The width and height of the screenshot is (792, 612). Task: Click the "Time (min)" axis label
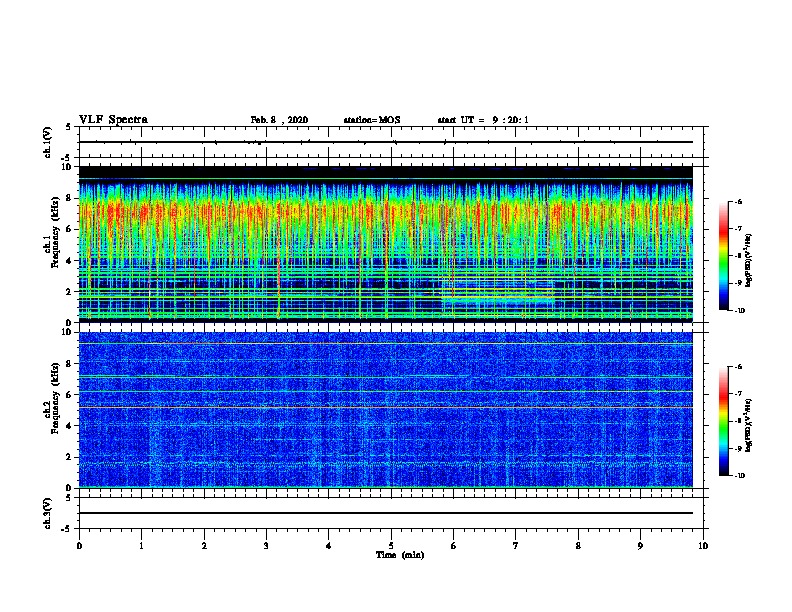400,555
